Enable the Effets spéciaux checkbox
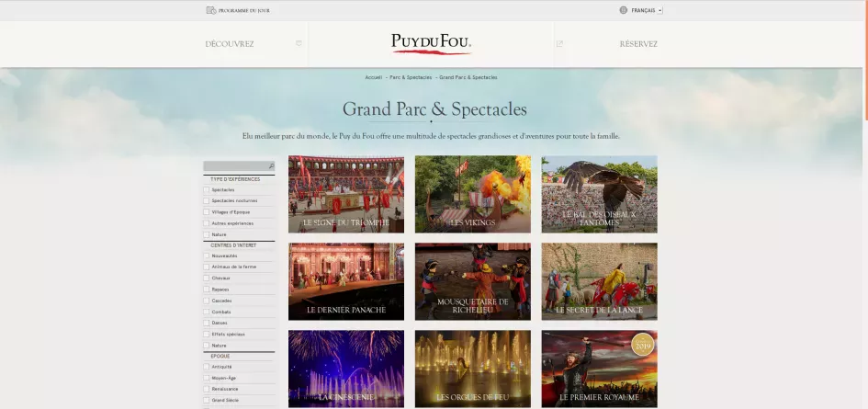Viewport: 868px width, 409px height. point(207,335)
